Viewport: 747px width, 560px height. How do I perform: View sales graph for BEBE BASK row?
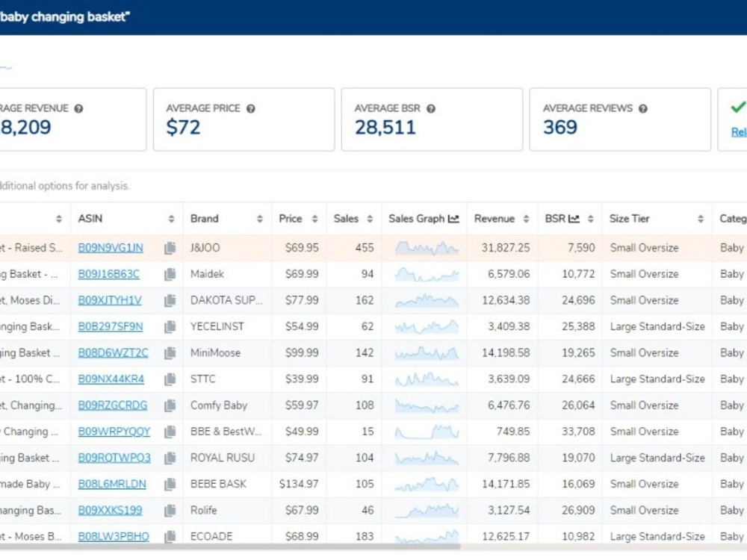click(427, 485)
